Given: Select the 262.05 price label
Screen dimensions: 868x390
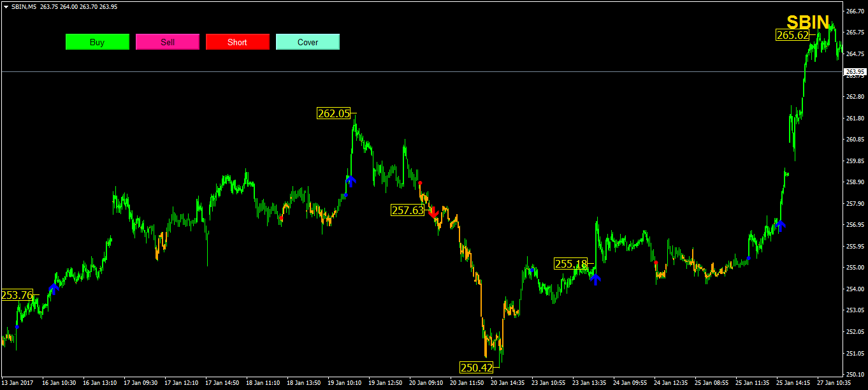Looking at the screenshot, I should pyautogui.click(x=334, y=113).
